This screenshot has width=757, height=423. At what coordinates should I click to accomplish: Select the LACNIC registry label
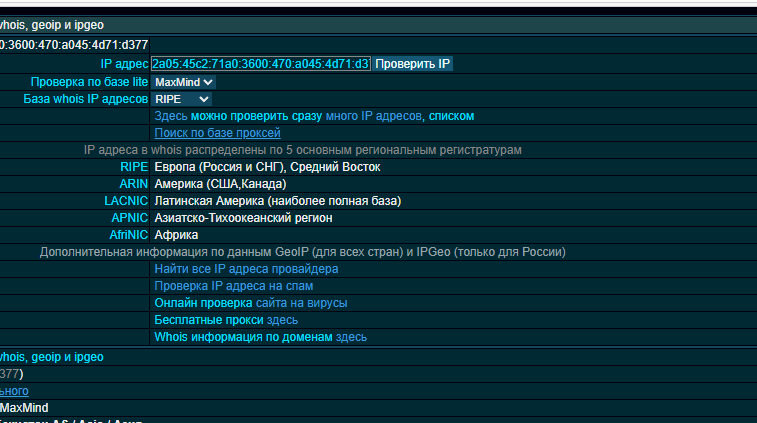pos(126,200)
